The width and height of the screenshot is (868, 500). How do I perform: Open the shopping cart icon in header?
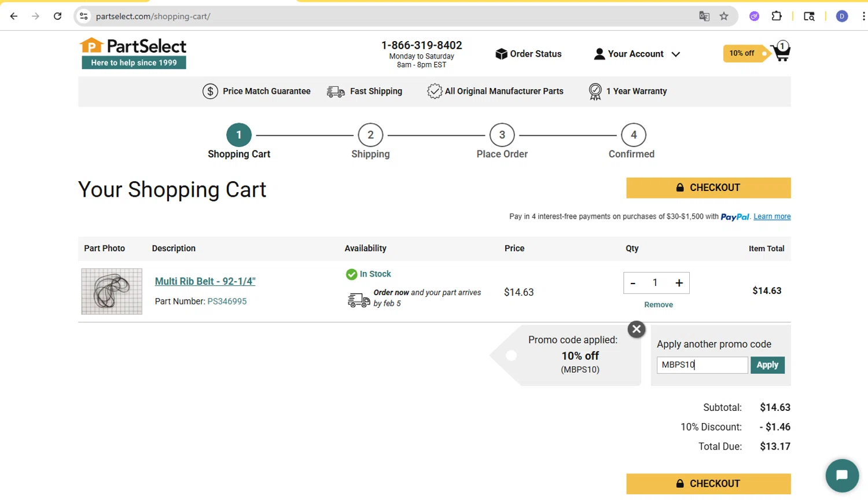tap(781, 52)
